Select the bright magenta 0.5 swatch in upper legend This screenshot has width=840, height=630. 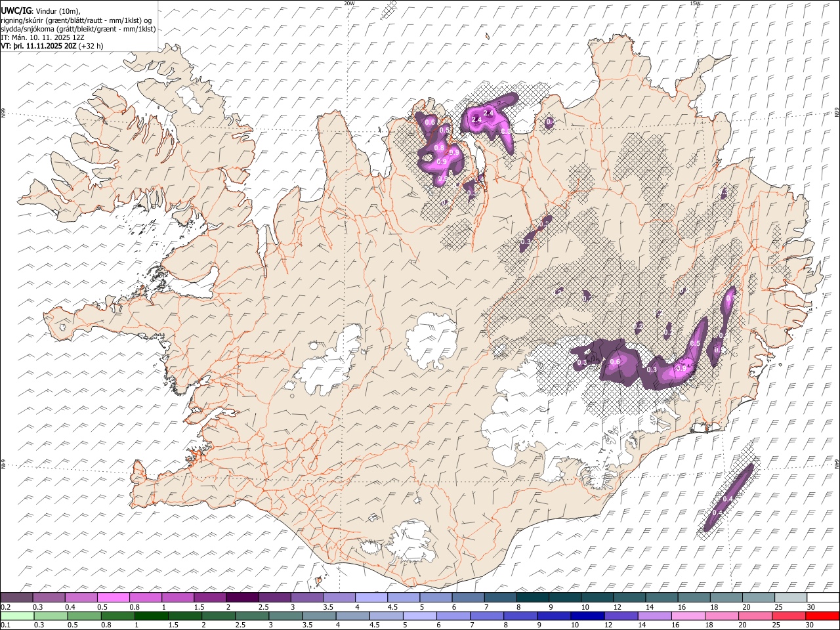(114, 598)
